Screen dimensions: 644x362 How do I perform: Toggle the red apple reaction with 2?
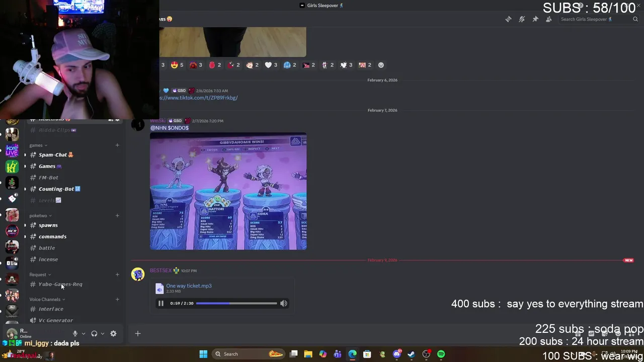[x=215, y=65]
